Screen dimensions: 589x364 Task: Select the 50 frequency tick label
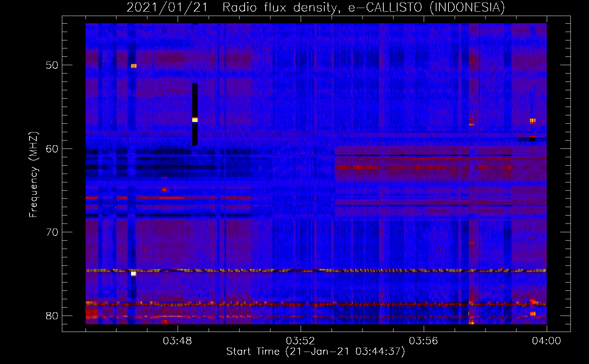52,65
